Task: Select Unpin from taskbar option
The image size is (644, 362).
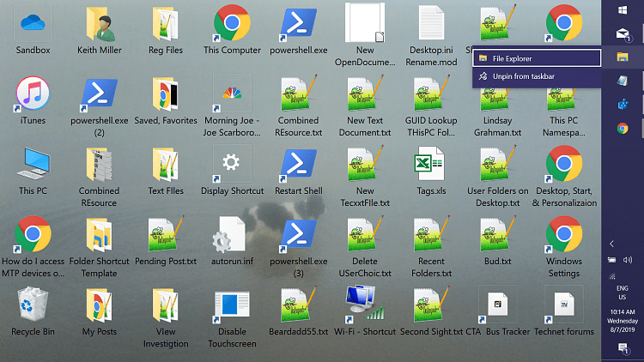Action: point(537,76)
